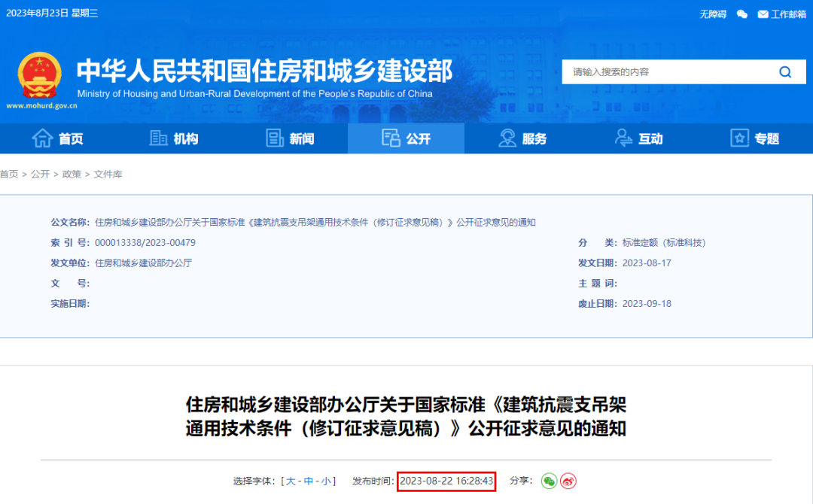Image resolution: width=813 pixels, height=504 pixels.
Task: Open the 公开 navigation tab
Action: pos(406,138)
